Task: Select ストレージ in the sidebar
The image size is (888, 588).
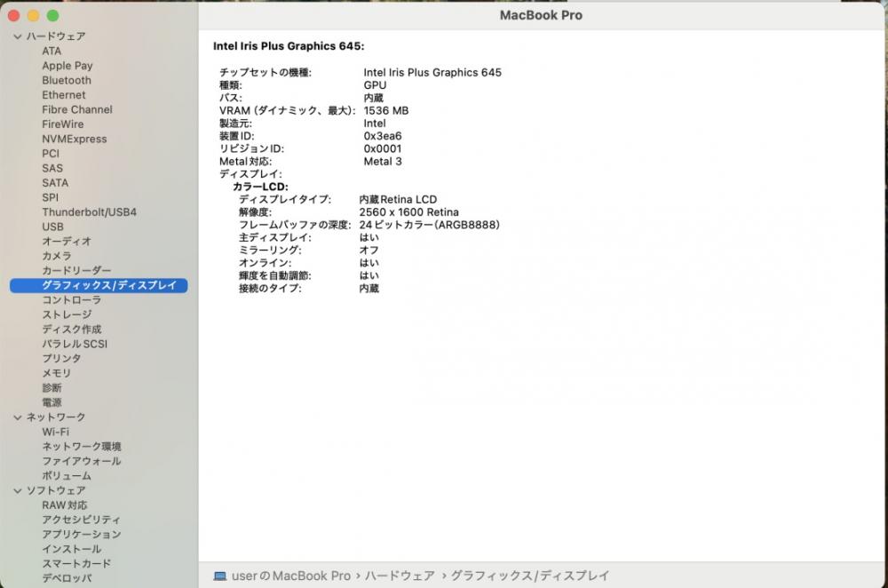Action: tap(67, 315)
